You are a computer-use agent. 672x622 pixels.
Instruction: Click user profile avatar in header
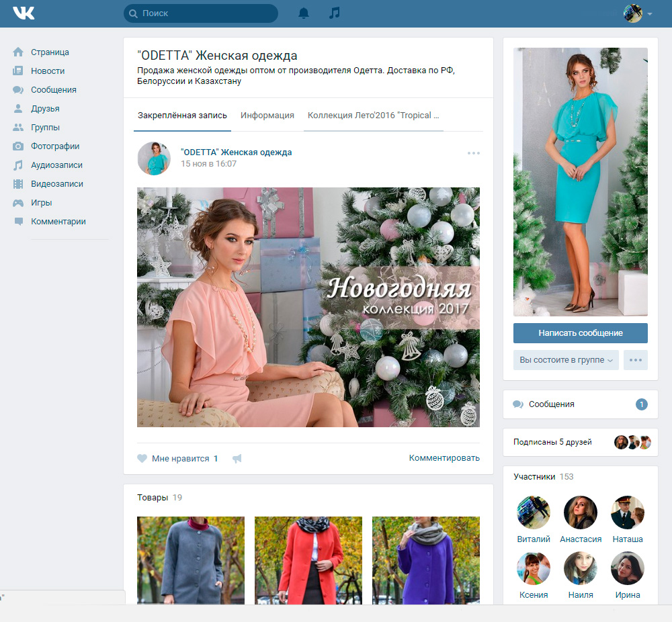pos(632,13)
